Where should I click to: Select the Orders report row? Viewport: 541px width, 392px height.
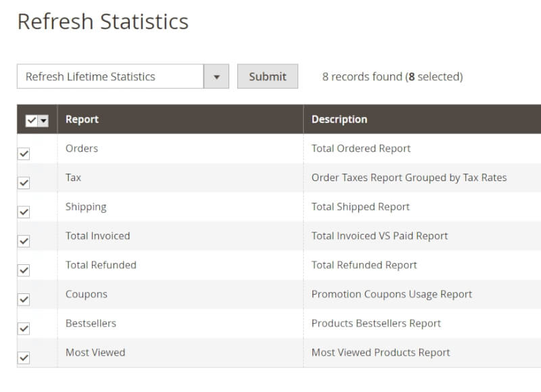click(81, 148)
